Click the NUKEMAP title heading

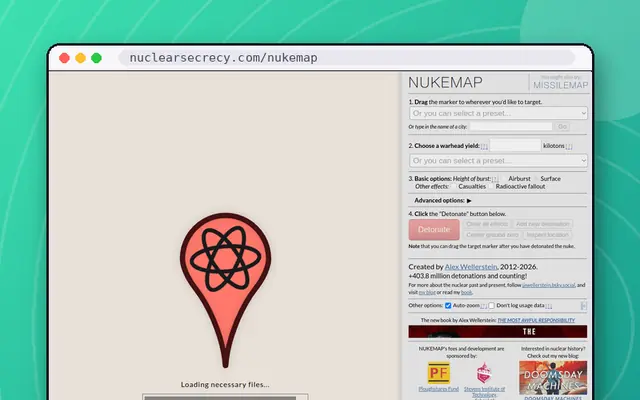[x=445, y=83]
